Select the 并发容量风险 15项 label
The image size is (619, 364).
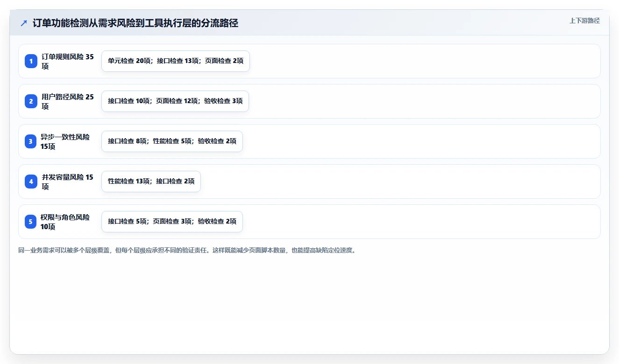pyautogui.click(x=68, y=182)
